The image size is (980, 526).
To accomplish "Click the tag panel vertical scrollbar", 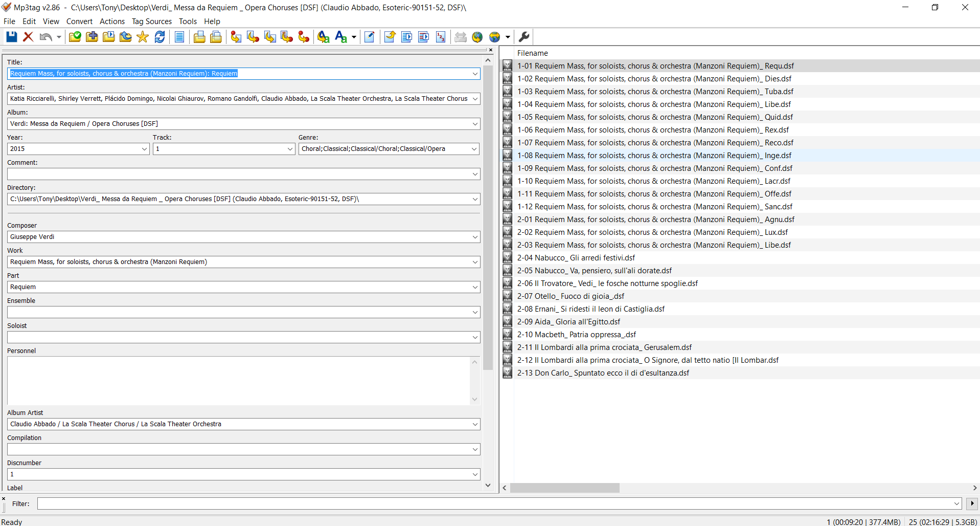I will tap(488, 217).
